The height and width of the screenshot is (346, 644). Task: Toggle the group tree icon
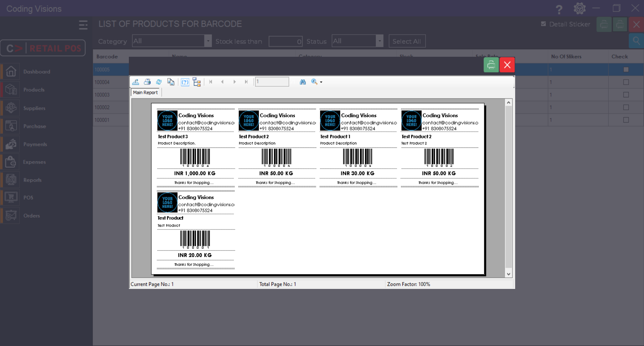point(197,82)
